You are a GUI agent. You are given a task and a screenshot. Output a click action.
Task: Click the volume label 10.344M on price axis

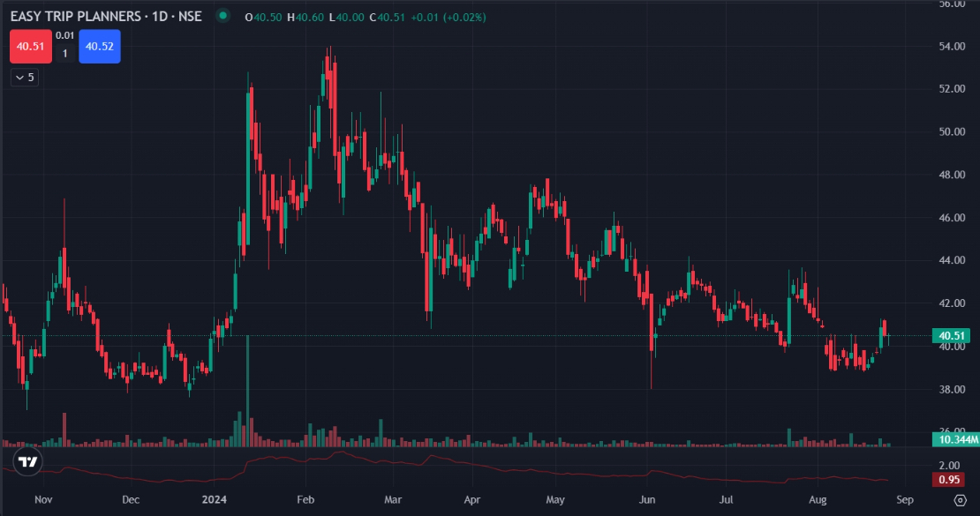click(x=955, y=440)
